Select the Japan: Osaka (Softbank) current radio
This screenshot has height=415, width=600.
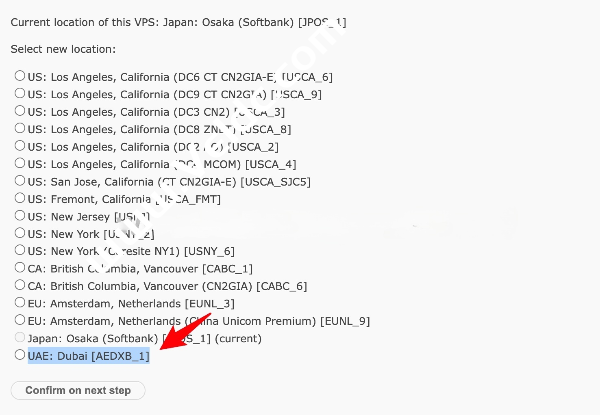coord(20,338)
